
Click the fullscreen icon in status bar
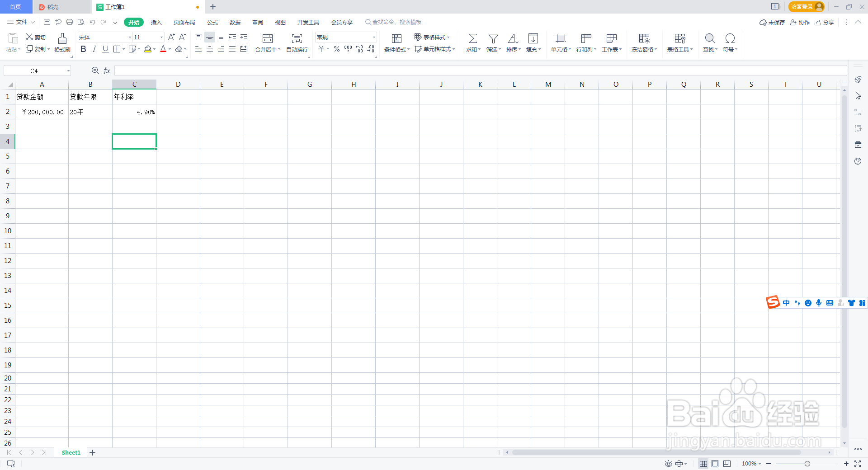(x=858, y=464)
